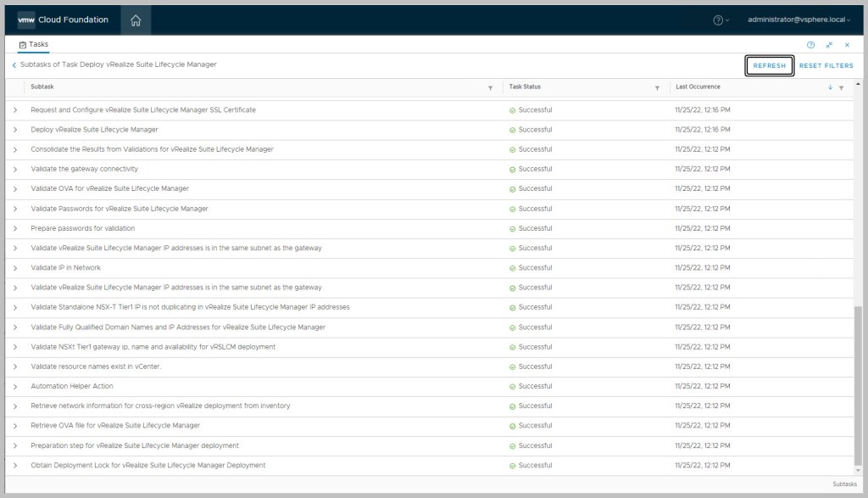This screenshot has width=868, height=498.
Task: Click 'Subtasks of Task Deploy vRealize Suite Lifecycle Manager' title
Action: pyautogui.click(x=119, y=64)
